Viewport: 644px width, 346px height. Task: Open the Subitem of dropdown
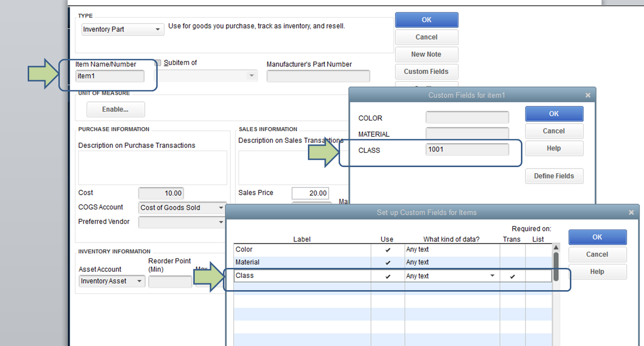[x=252, y=76]
